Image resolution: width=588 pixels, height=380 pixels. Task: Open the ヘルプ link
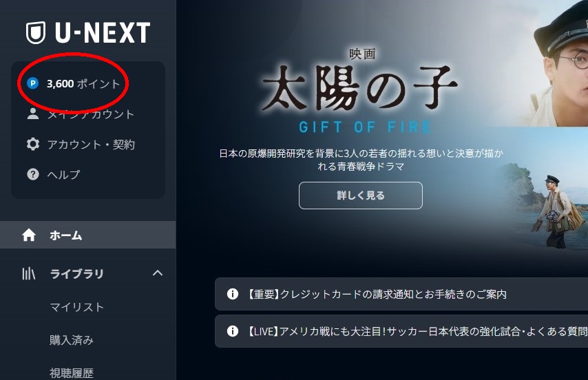click(x=64, y=174)
